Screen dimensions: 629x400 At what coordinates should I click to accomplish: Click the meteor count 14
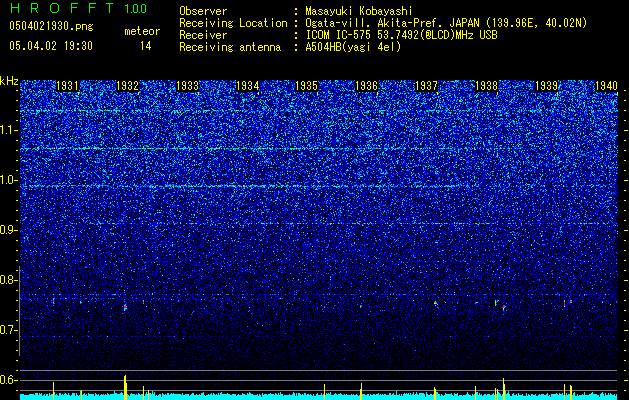coord(145,46)
